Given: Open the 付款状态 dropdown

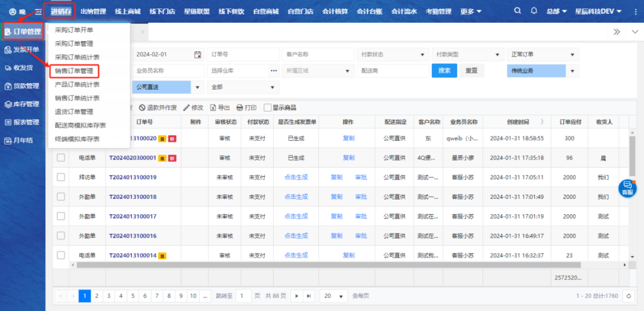Looking at the screenshot, I should 391,54.
